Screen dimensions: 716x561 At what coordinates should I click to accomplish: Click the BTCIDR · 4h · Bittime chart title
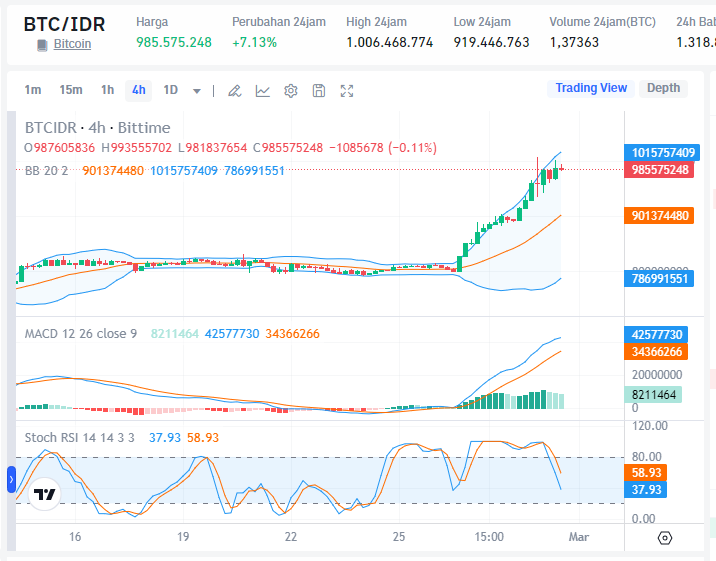click(x=97, y=128)
